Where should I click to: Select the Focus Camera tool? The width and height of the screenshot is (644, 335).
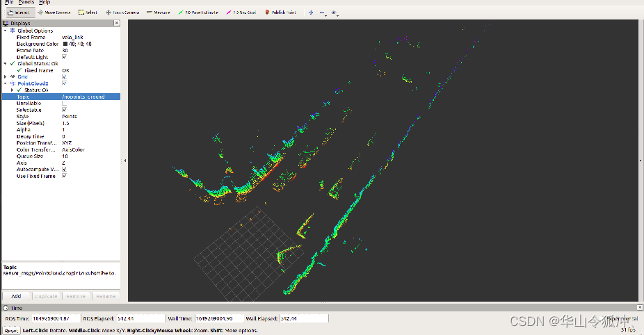click(122, 13)
